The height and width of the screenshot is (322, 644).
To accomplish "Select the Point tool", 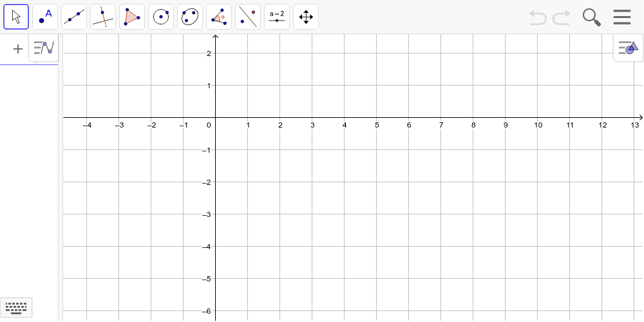I will 45,17.
